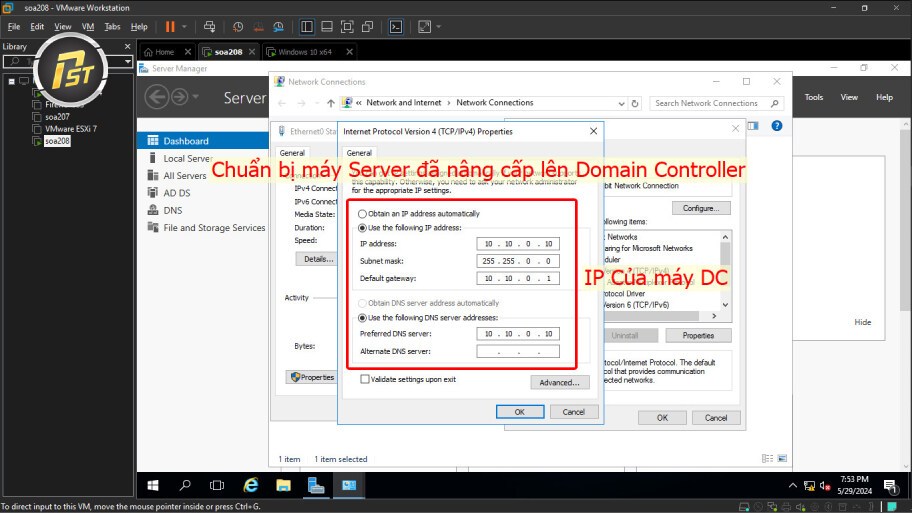
Task: Launch Internet Explorer from taskbar
Action: coord(251,485)
